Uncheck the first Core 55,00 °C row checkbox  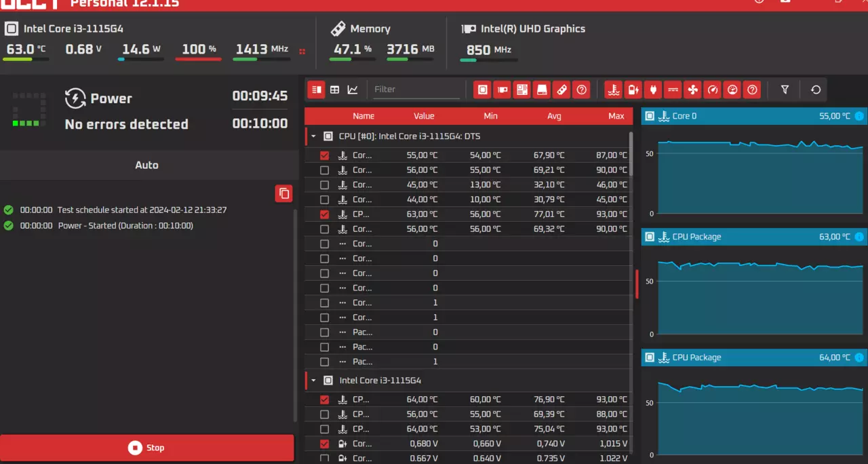tap(324, 155)
